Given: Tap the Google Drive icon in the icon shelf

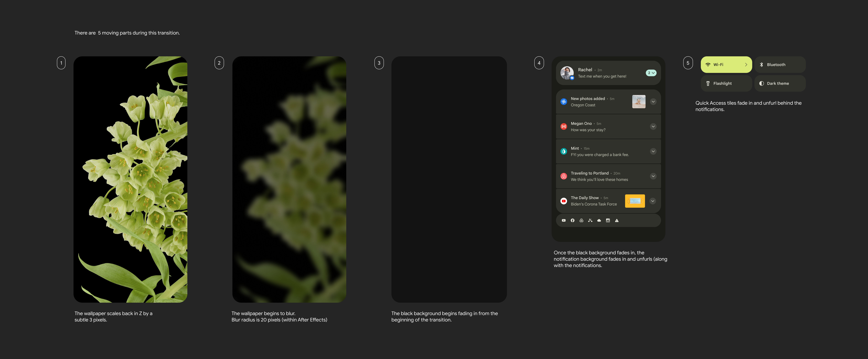Looking at the screenshot, I should 581,221.
